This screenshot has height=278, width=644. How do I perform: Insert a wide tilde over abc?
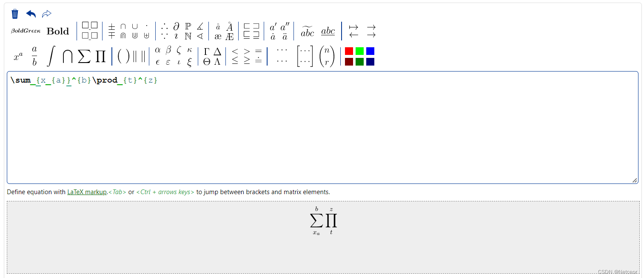tap(308, 32)
